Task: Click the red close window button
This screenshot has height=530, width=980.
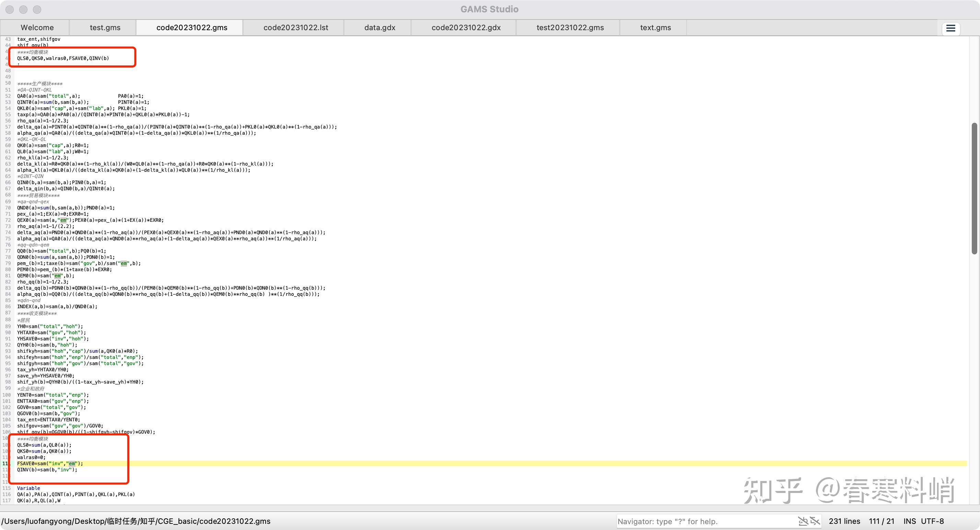Action: click(x=10, y=10)
